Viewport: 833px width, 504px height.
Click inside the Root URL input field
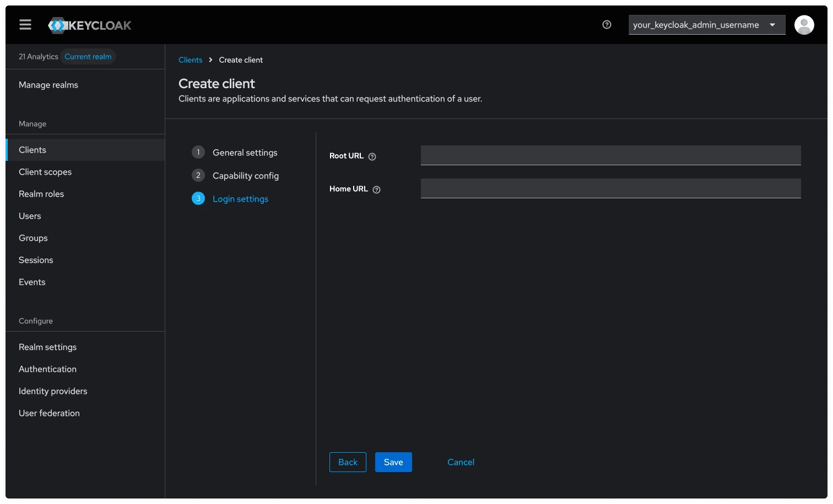(610, 155)
